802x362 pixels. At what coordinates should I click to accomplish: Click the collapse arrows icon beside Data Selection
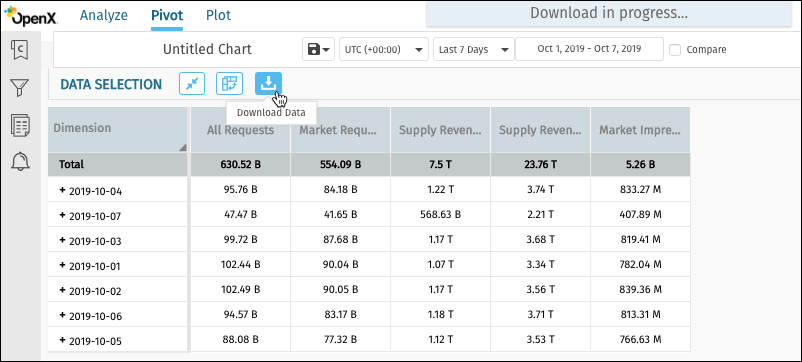coord(192,84)
